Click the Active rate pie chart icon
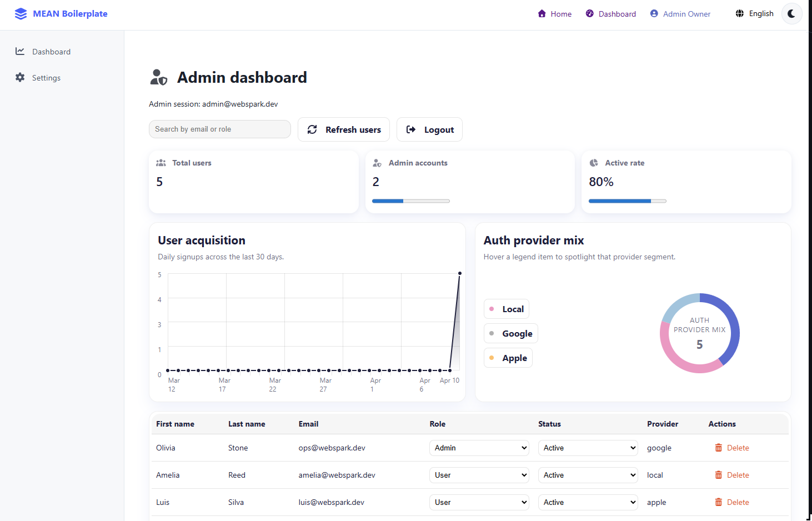The width and height of the screenshot is (812, 521). [x=594, y=162]
